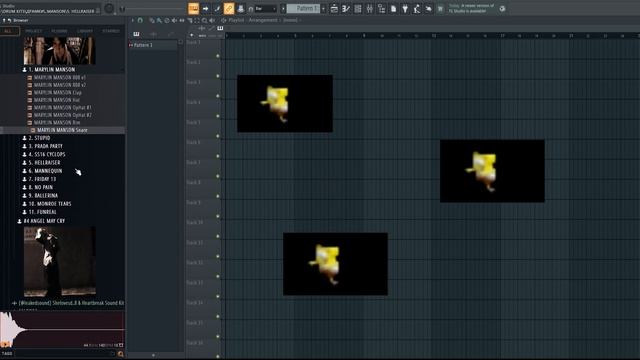
Task: Select the MARYLIN MANSON Clap sample
Action: [x=58, y=93]
